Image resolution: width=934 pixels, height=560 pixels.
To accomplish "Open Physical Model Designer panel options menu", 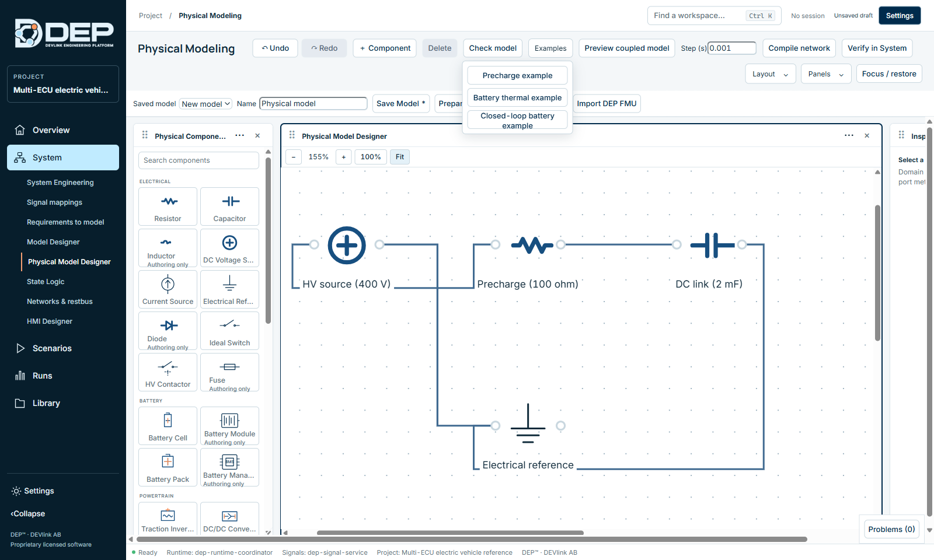I will point(849,136).
